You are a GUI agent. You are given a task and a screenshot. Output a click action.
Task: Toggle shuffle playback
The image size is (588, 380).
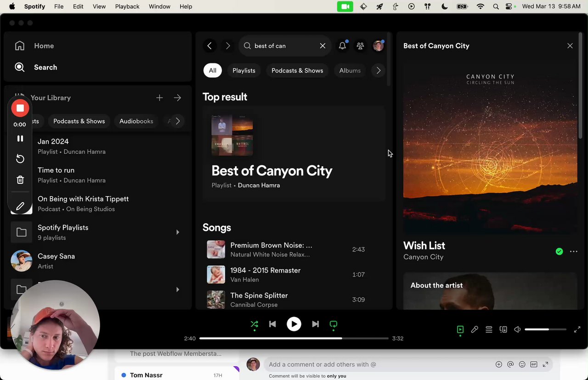[x=254, y=324]
